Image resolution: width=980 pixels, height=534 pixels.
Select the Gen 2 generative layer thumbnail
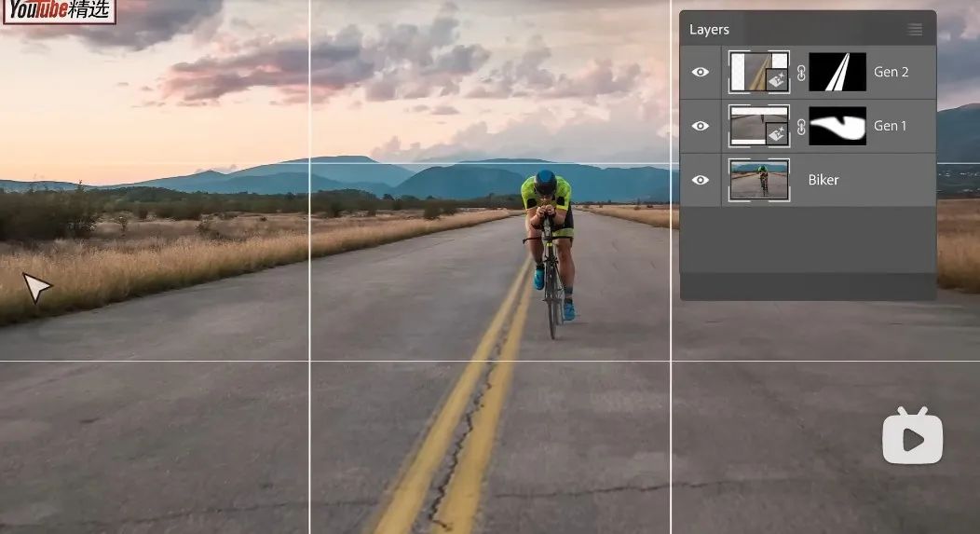[759, 72]
